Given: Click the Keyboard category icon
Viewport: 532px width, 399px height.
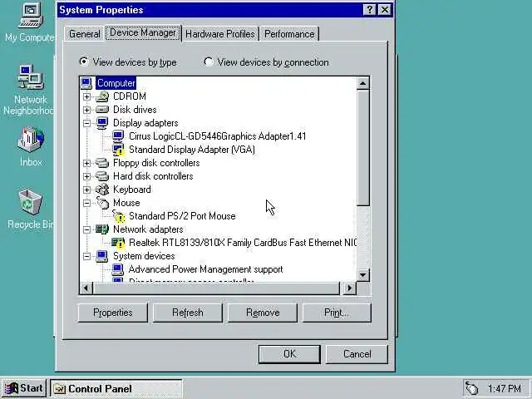Looking at the screenshot, I should coord(102,190).
